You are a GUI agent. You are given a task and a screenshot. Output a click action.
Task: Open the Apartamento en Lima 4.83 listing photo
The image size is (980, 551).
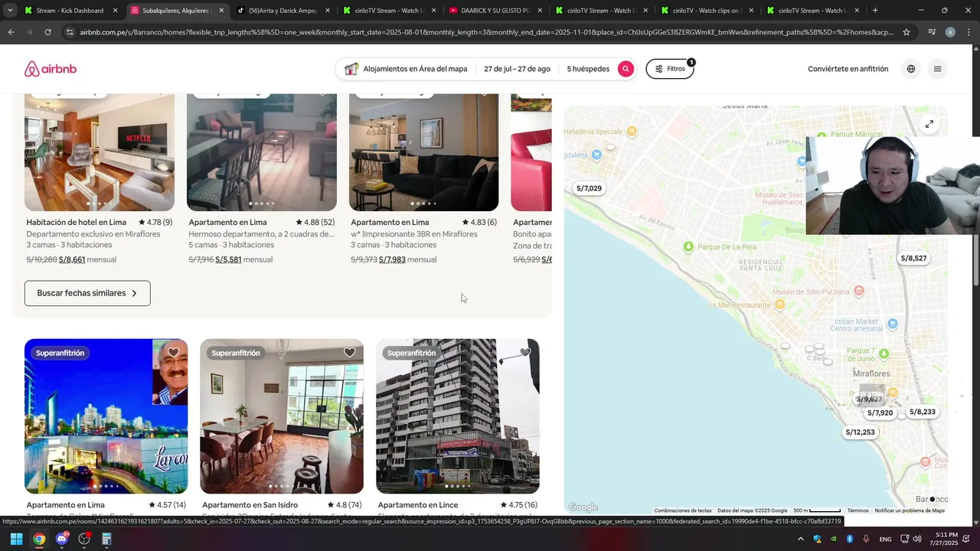pos(424,152)
